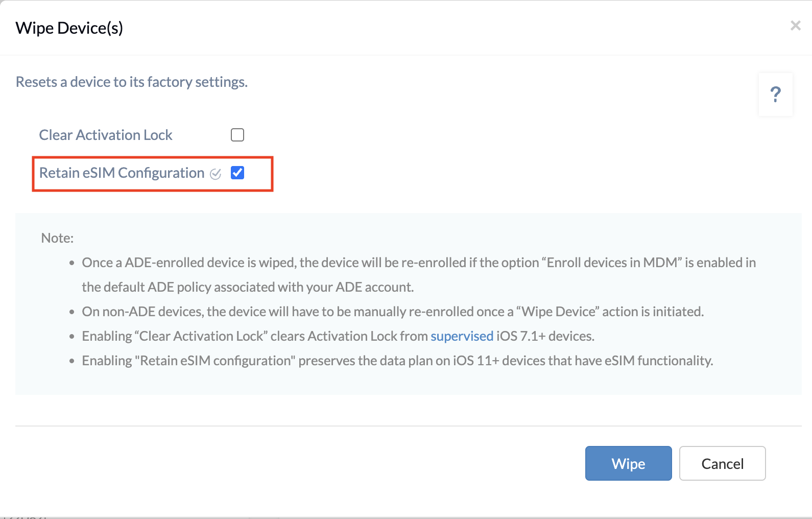
Task: Click 'Resets a device to its factory settings.' text
Action: [132, 82]
